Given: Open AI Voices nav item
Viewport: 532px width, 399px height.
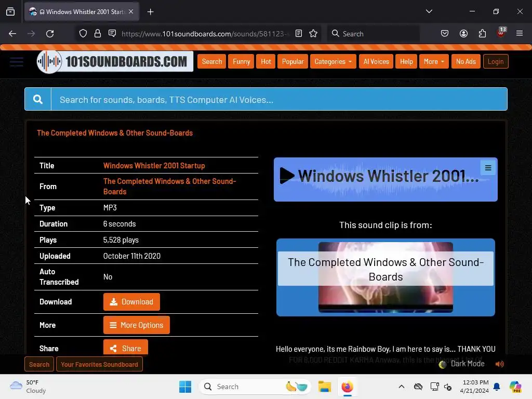Looking at the screenshot, I should [x=376, y=61].
